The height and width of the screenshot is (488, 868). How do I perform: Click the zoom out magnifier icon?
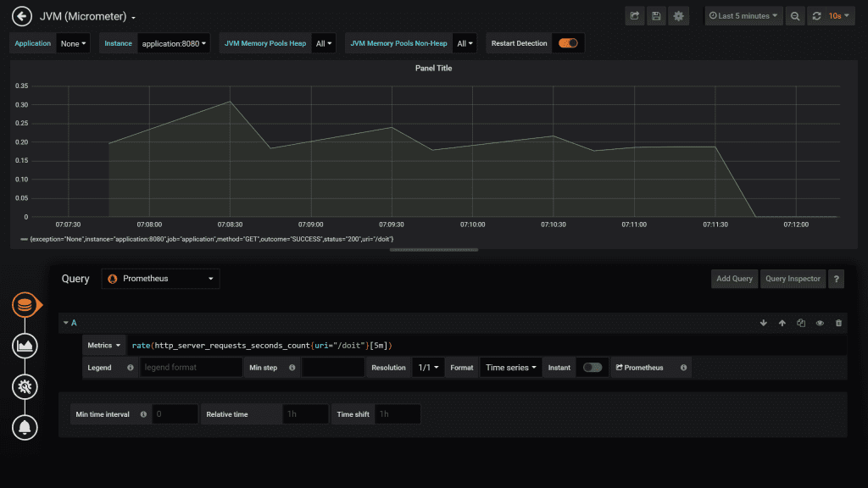pos(794,16)
